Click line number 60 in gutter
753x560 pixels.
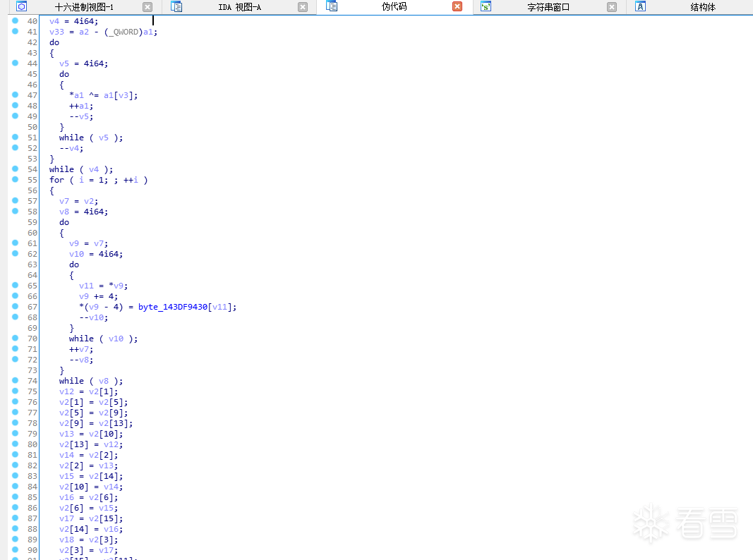tap(32, 233)
